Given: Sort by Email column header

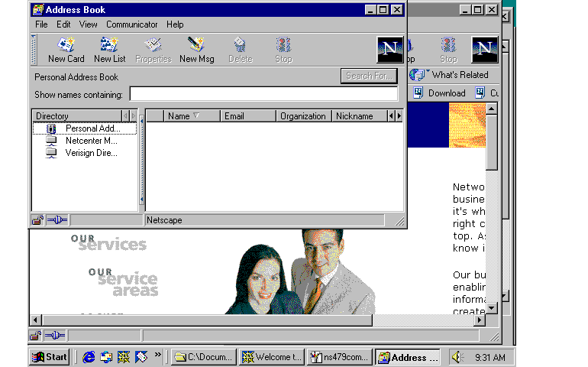Looking at the screenshot, I should tap(248, 116).
